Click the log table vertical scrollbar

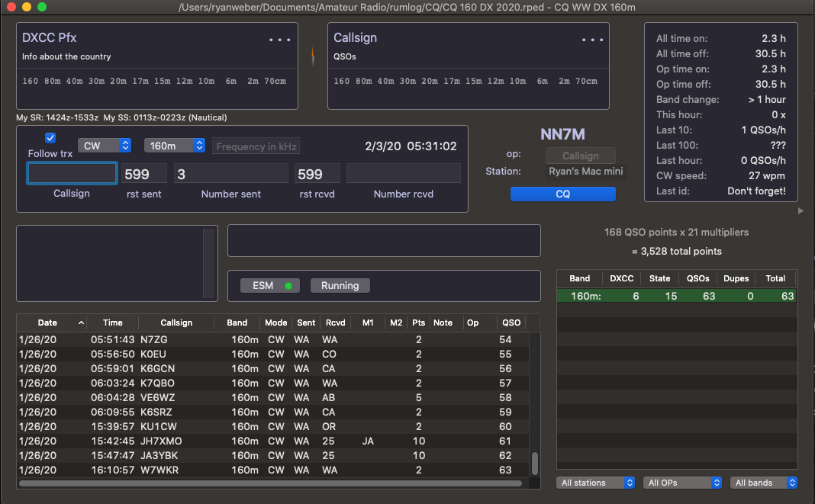(x=535, y=463)
